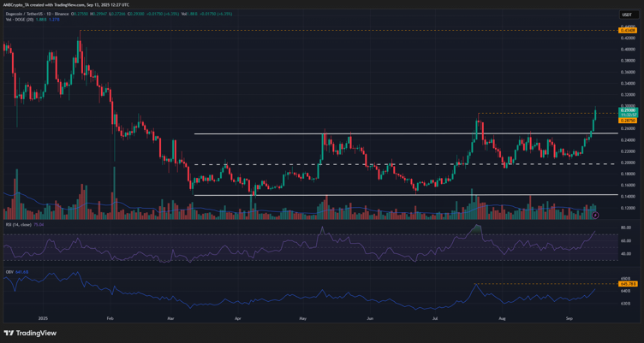The width and height of the screenshot is (644, 343).
Task: Click the TradingView logo
Action: pos(30,333)
